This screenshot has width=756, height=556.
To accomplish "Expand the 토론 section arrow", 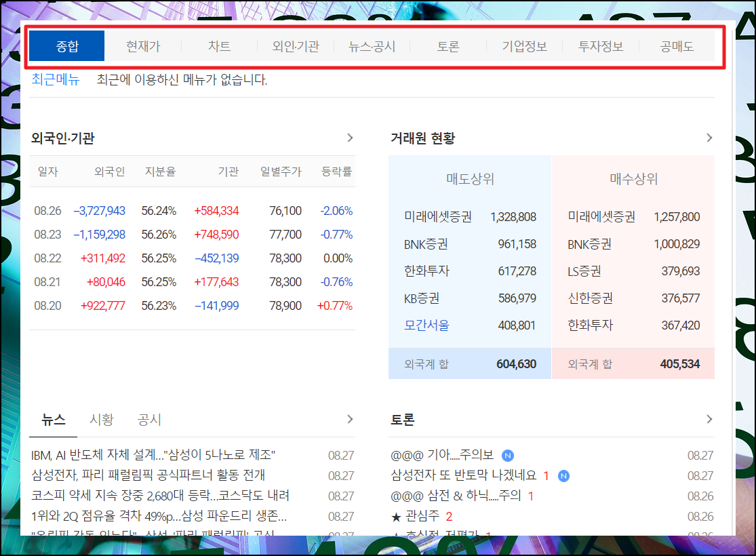I will (x=709, y=419).
